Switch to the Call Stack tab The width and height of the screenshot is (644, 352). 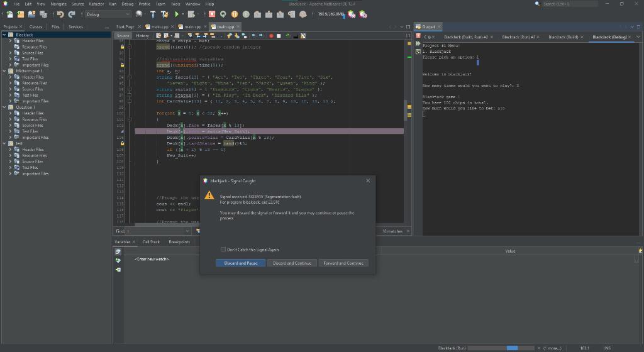[151, 241]
